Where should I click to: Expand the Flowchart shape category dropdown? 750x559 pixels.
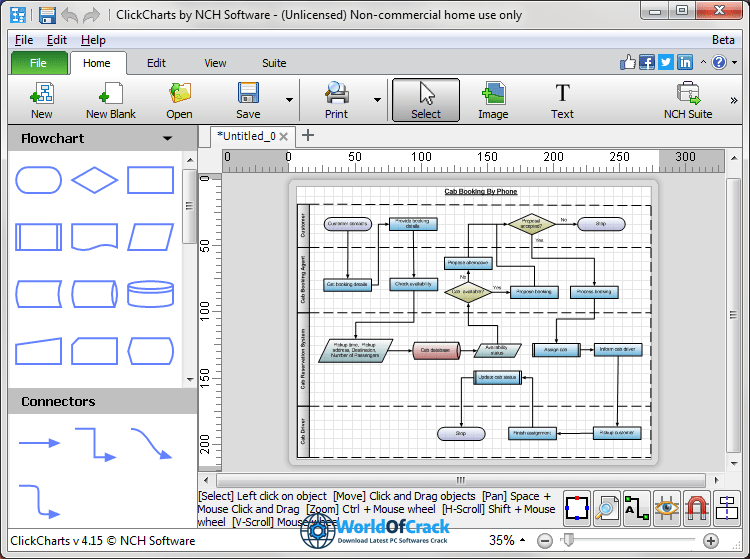[167, 139]
